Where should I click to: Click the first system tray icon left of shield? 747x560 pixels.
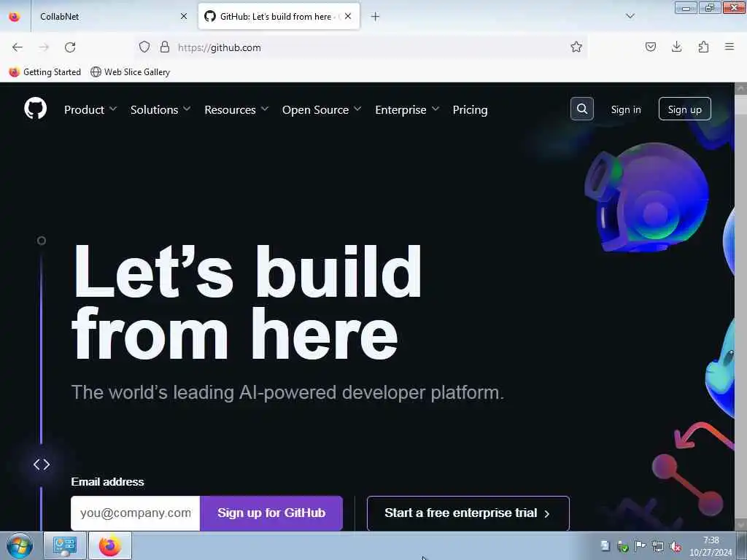(605, 546)
